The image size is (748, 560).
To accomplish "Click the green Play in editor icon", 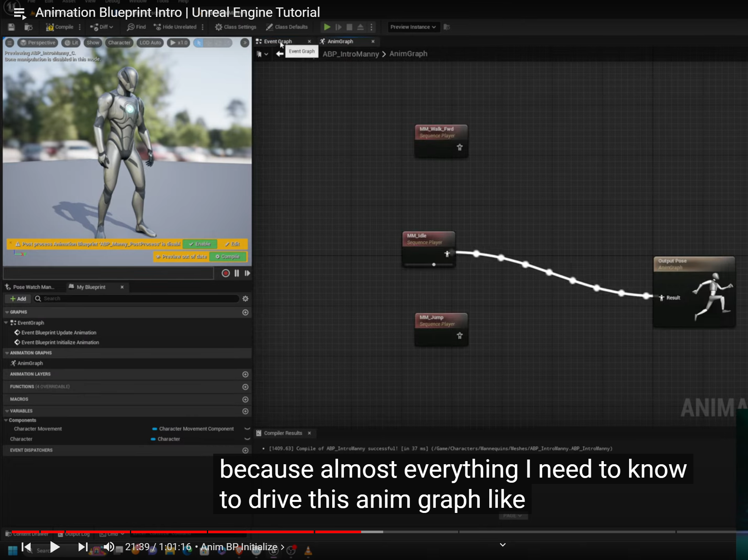I will 327,27.
